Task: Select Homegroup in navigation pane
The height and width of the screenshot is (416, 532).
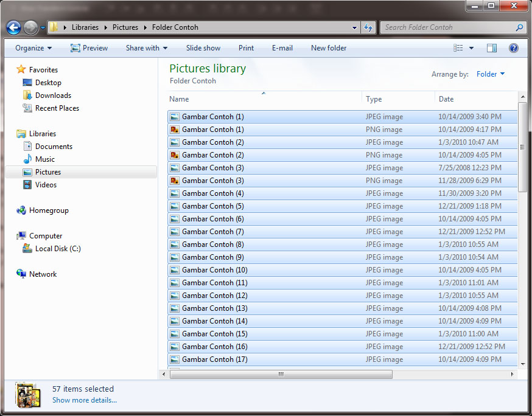Action: pos(48,210)
